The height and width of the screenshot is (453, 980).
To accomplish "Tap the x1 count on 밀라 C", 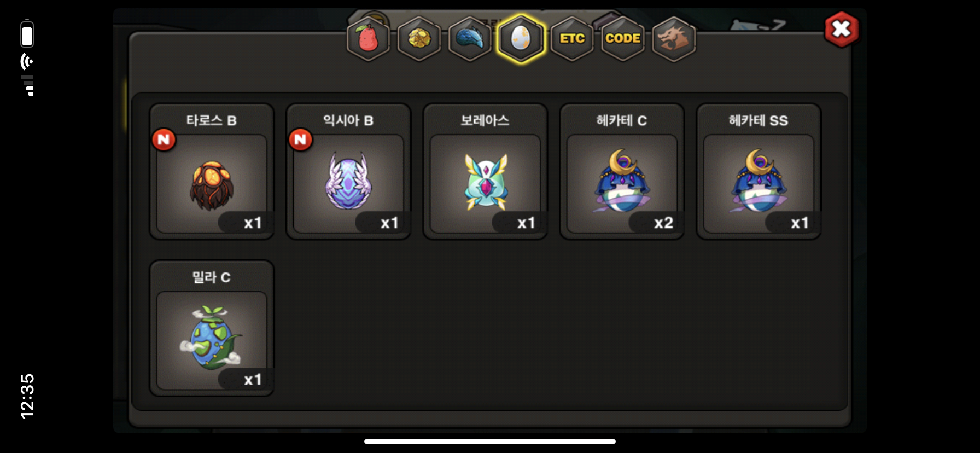I will (253, 380).
